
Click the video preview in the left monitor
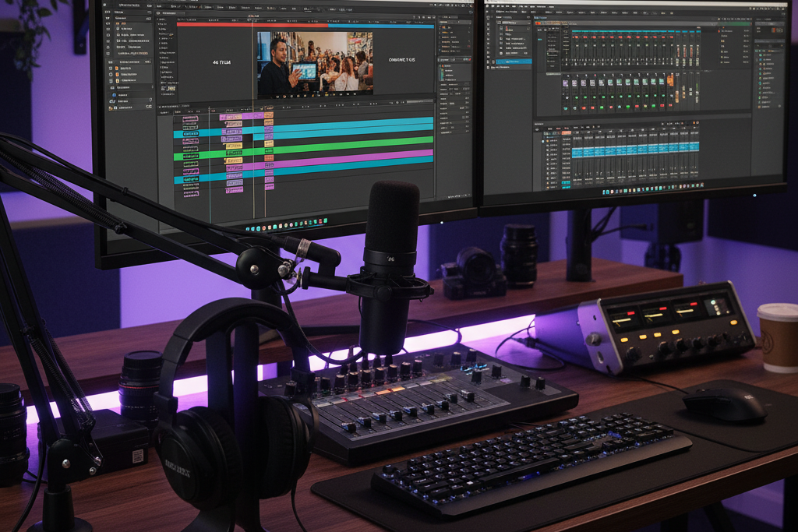316,62
